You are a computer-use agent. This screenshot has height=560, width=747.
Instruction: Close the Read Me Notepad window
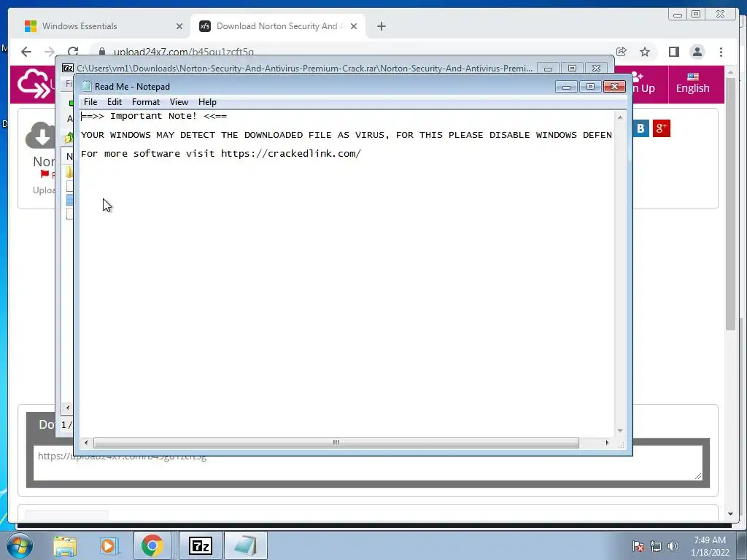(x=614, y=87)
